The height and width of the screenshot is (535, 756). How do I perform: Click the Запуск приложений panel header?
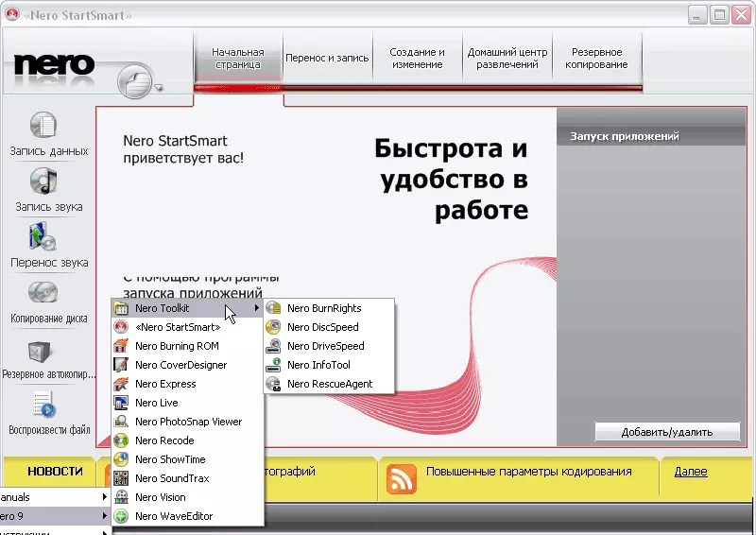click(x=651, y=136)
